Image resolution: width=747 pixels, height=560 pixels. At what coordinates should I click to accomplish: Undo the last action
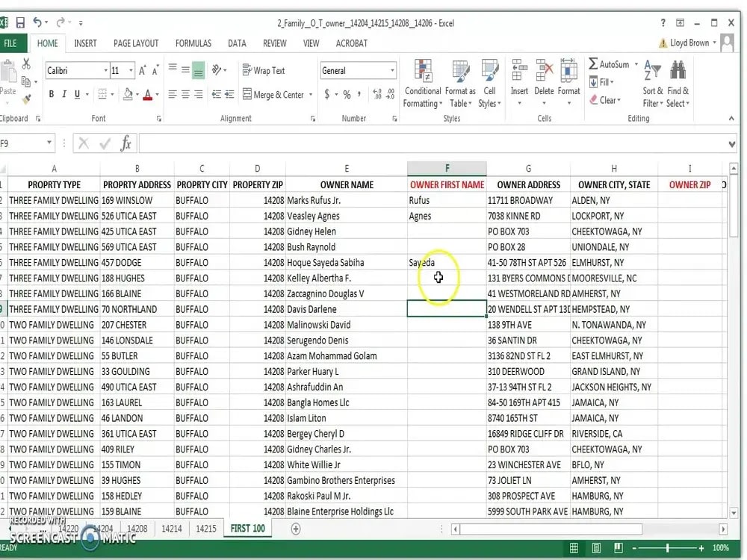pos(37,22)
